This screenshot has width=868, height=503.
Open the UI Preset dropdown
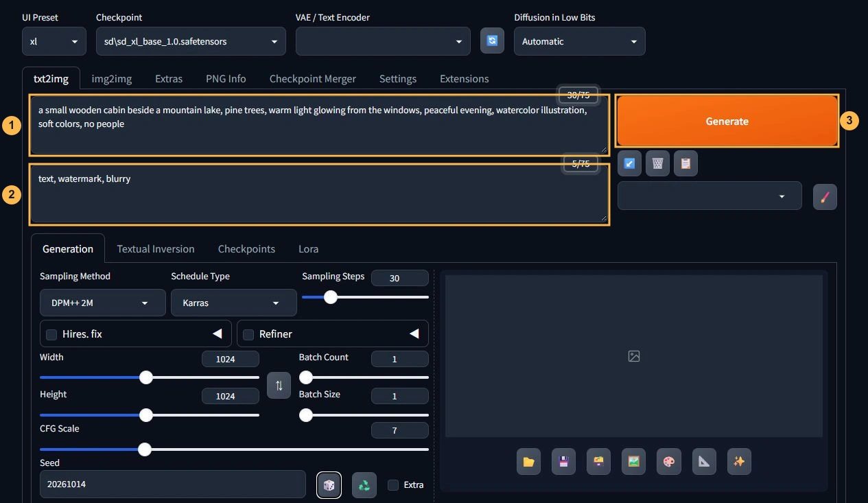pos(54,41)
